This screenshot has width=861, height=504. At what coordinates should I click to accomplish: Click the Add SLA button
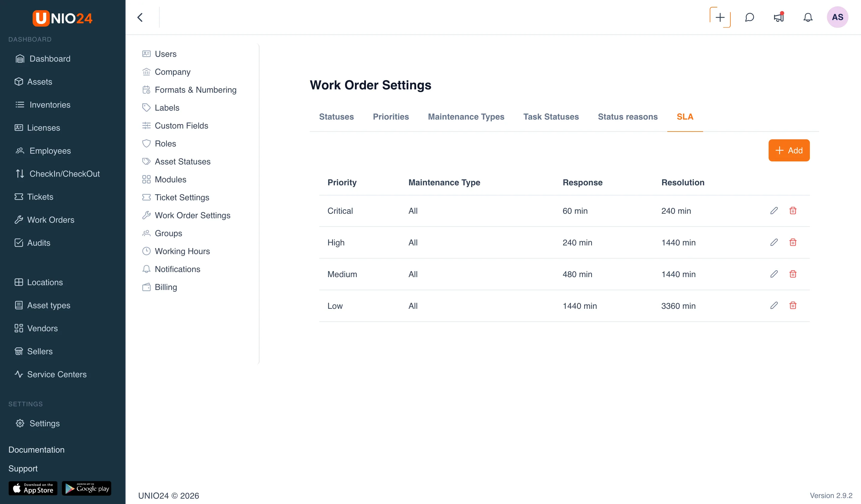[789, 150]
